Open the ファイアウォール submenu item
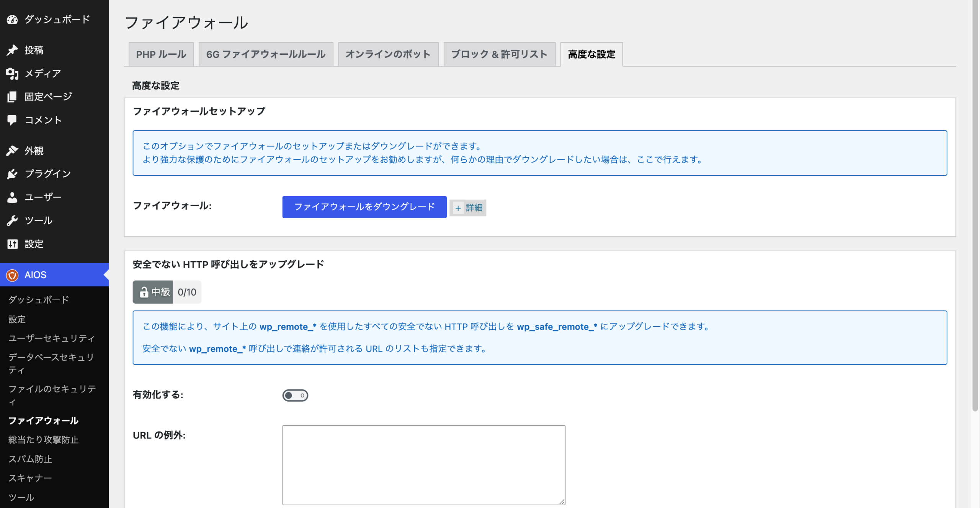 pyautogui.click(x=44, y=420)
